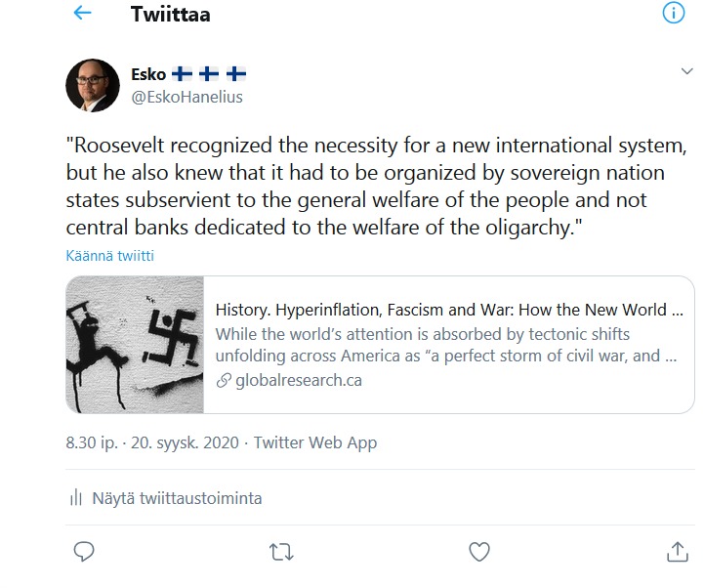Click the link chain icon beside globalresearch.ca
This screenshot has width=704, height=588.
coord(224,380)
